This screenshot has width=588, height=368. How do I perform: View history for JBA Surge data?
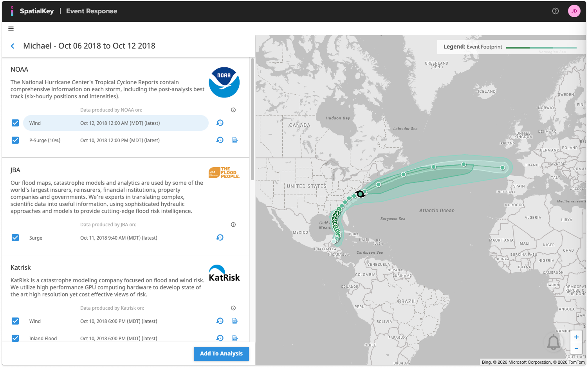point(220,238)
